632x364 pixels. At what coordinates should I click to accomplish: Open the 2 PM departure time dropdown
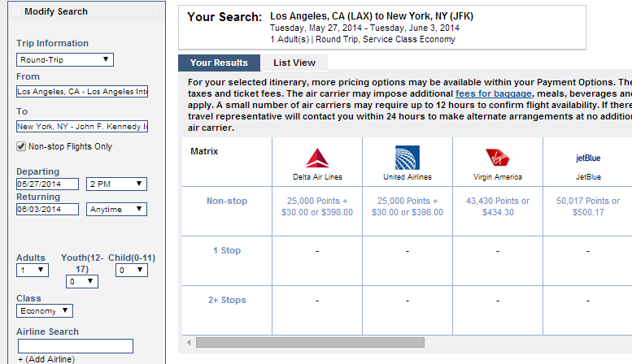(x=116, y=184)
